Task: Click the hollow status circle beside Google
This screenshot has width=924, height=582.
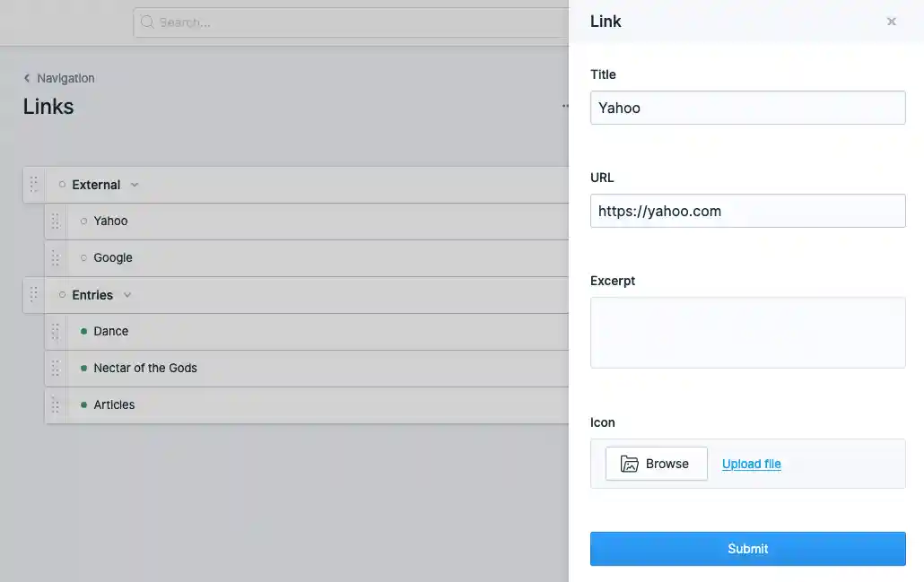Action: [83, 257]
